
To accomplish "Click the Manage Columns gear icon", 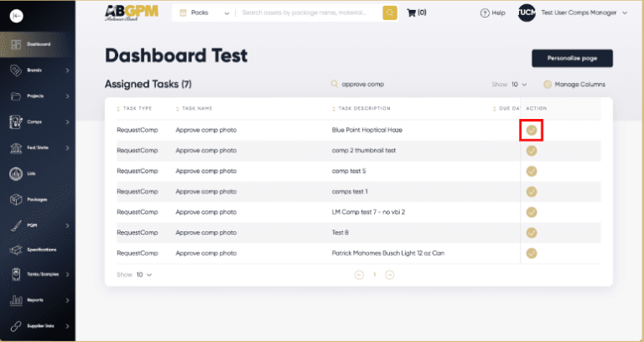I will [x=548, y=85].
